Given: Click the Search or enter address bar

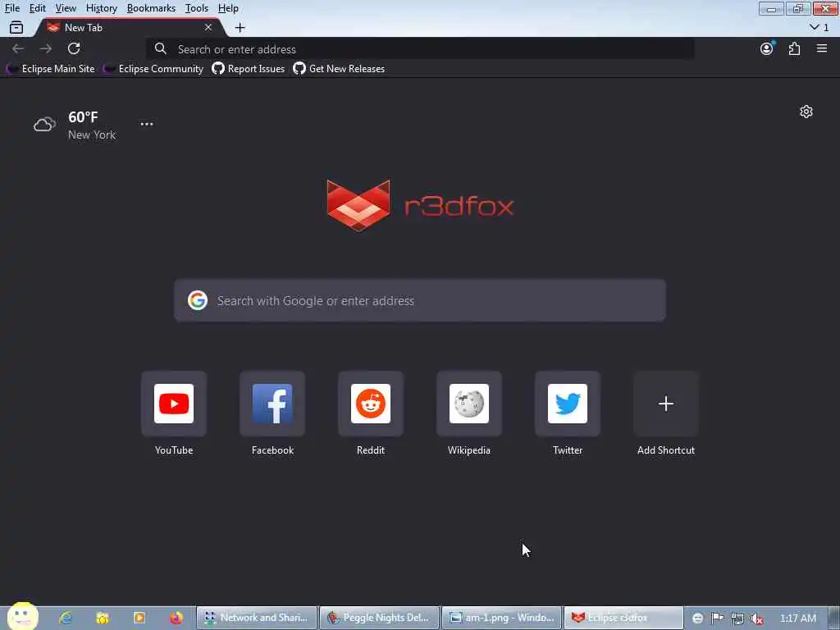Looking at the screenshot, I should (x=421, y=48).
